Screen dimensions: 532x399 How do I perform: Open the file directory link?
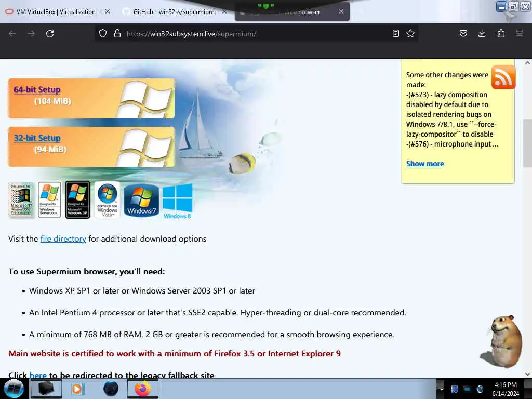click(x=63, y=239)
